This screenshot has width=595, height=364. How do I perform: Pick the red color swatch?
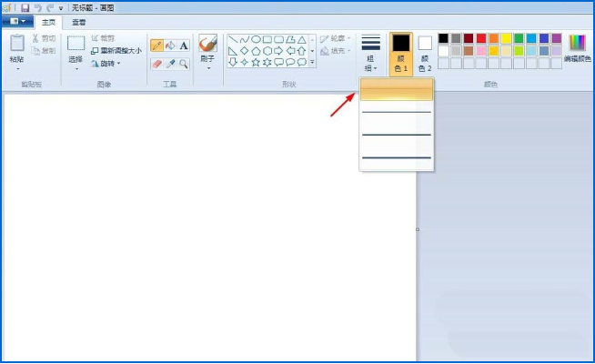481,38
